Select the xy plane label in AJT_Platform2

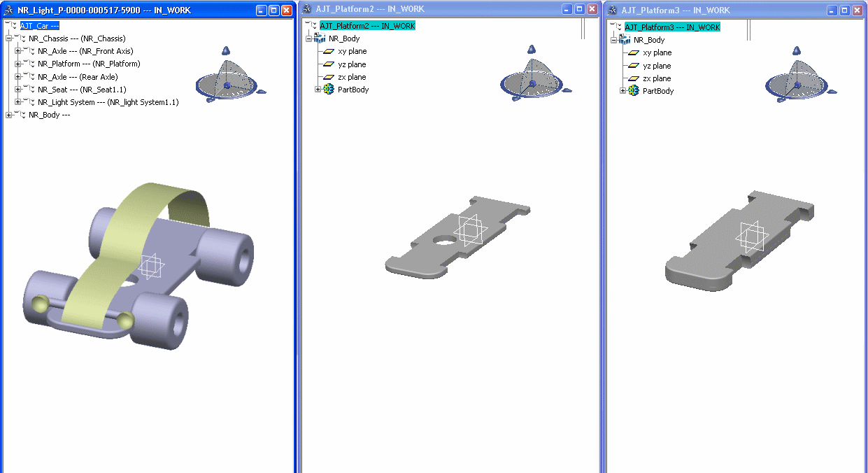pyautogui.click(x=353, y=51)
